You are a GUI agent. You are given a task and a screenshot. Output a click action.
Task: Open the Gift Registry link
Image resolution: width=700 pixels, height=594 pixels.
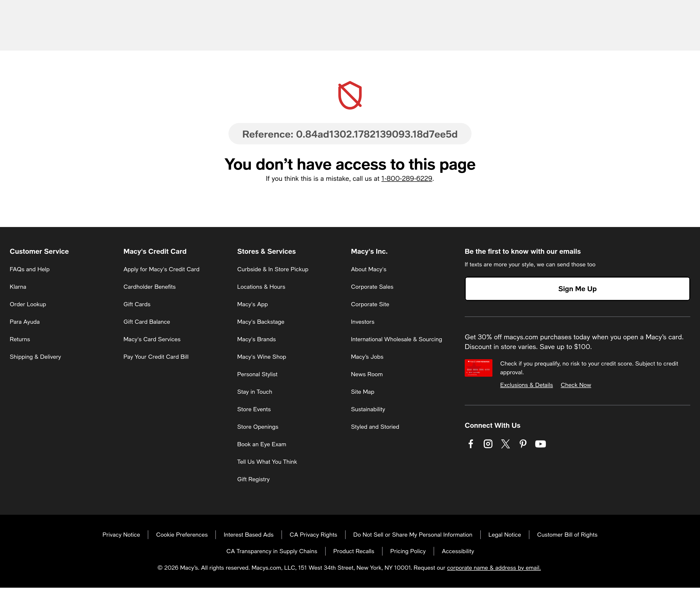[x=253, y=479]
